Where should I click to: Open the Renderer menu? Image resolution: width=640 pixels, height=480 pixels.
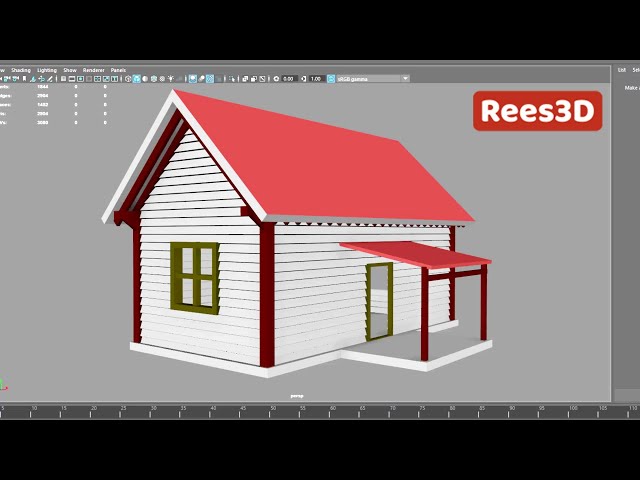[93, 70]
